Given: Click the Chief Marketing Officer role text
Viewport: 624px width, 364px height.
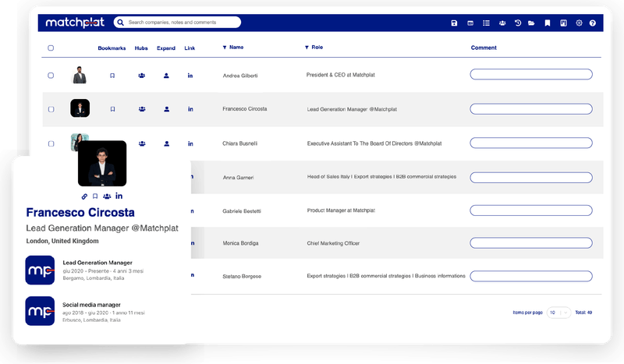Looking at the screenshot, I should coord(333,243).
